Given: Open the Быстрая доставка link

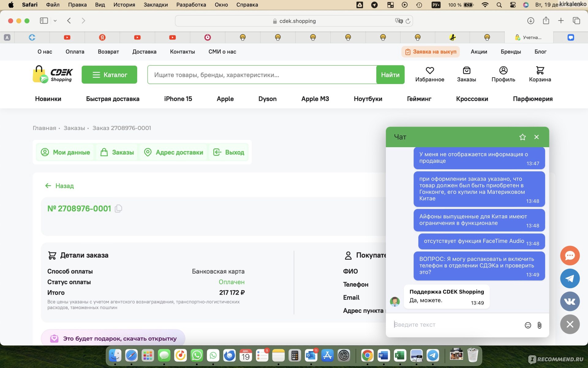Looking at the screenshot, I should point(113,99).
